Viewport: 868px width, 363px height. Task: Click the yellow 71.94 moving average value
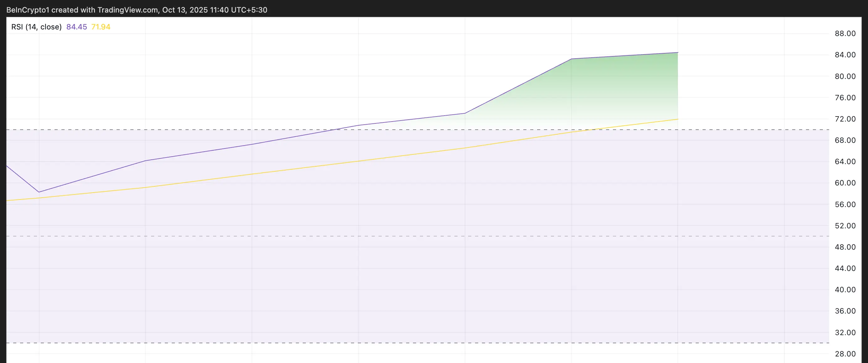(x=101, y=27)
